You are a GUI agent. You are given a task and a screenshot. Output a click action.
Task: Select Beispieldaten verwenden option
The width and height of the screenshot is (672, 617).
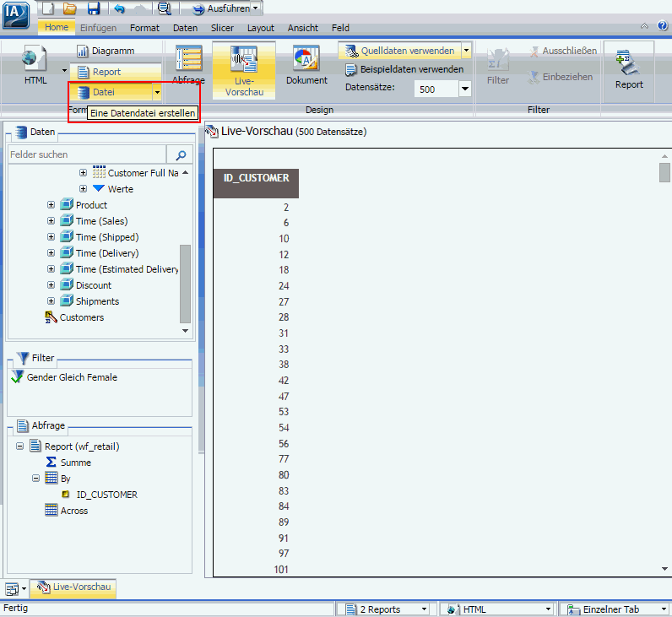point(404,69)
